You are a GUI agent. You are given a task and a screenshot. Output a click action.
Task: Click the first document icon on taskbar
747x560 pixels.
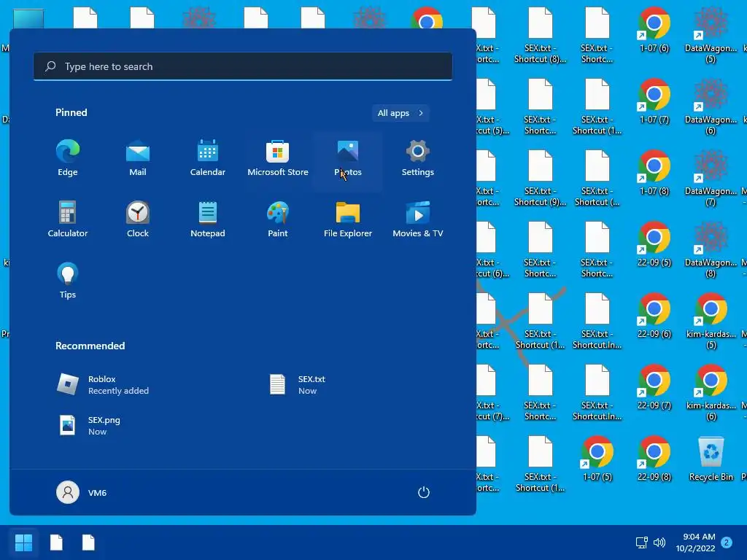pyautogui.click(x=56, y=542)
